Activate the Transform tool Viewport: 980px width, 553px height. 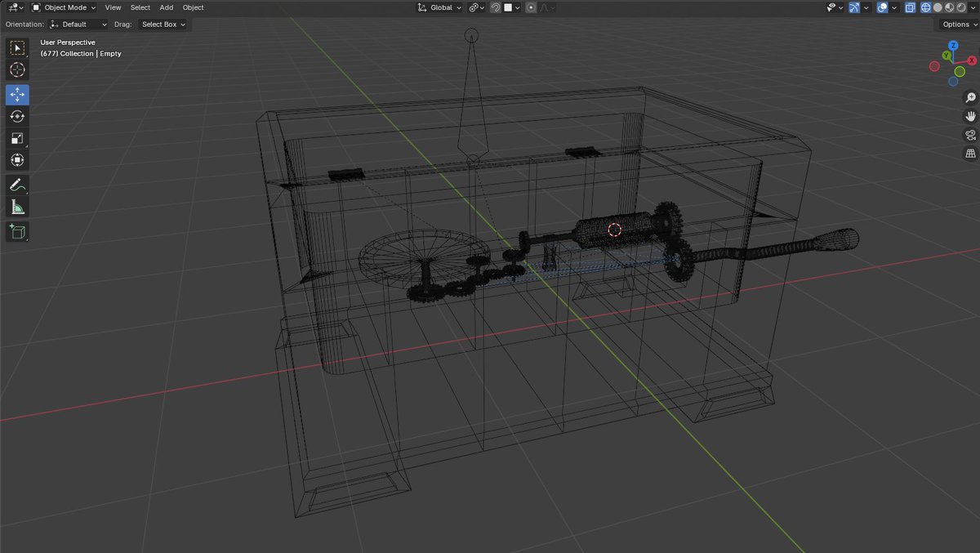[x=17, y=161]
